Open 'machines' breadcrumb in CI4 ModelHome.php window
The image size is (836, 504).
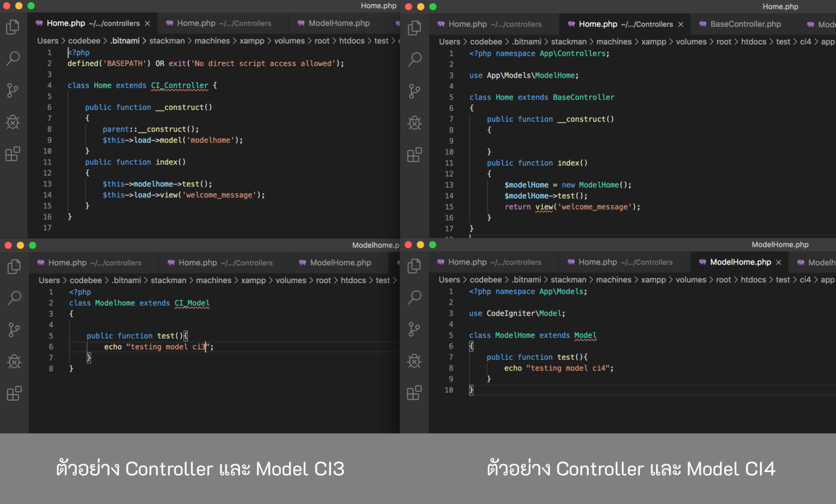pos(613,280)
